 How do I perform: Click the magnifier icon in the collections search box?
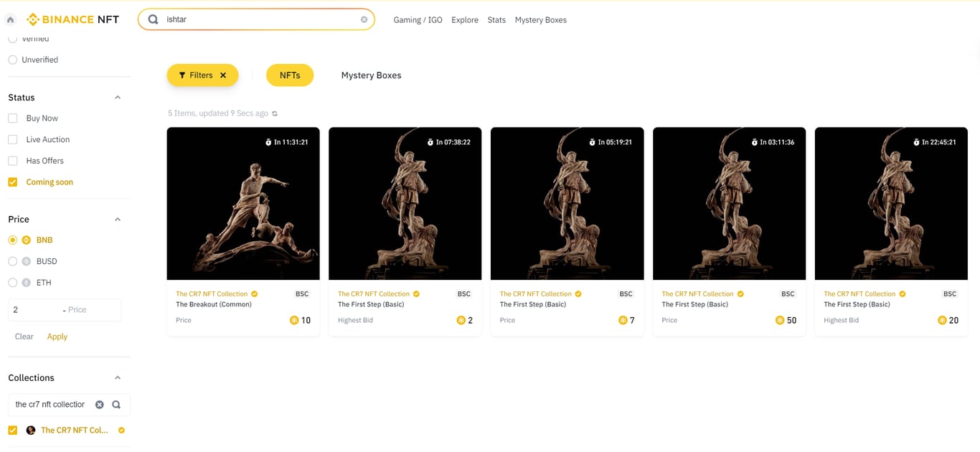tap(115, 404)
